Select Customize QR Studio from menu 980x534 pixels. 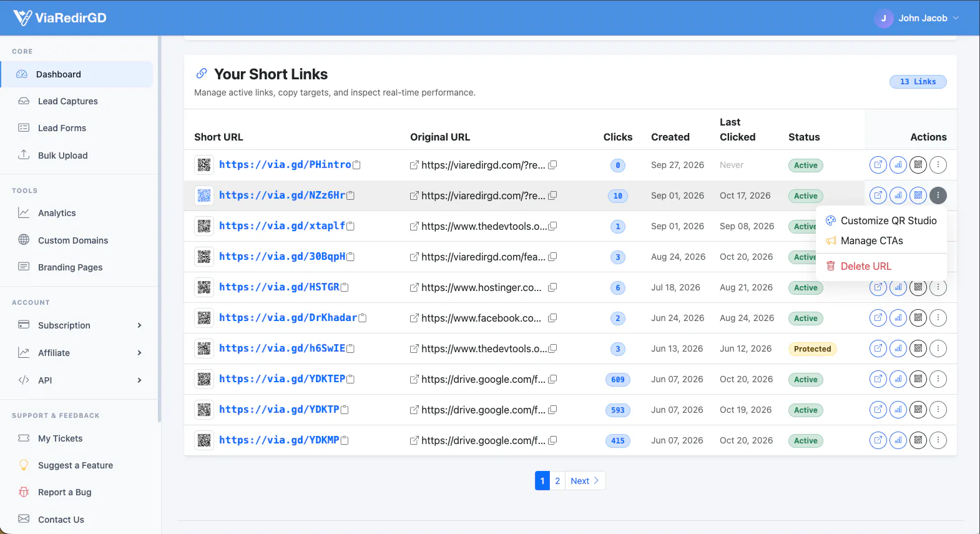[x=881, y=220]
